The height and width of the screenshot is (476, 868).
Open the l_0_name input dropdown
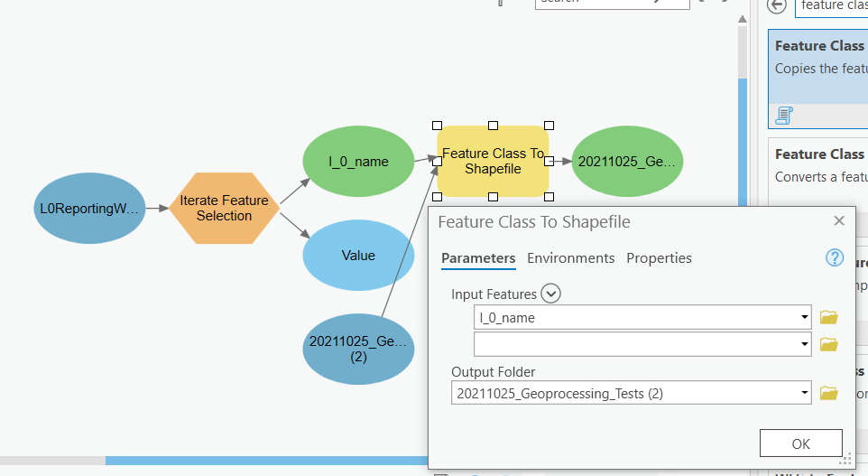[x=803, y=318]
